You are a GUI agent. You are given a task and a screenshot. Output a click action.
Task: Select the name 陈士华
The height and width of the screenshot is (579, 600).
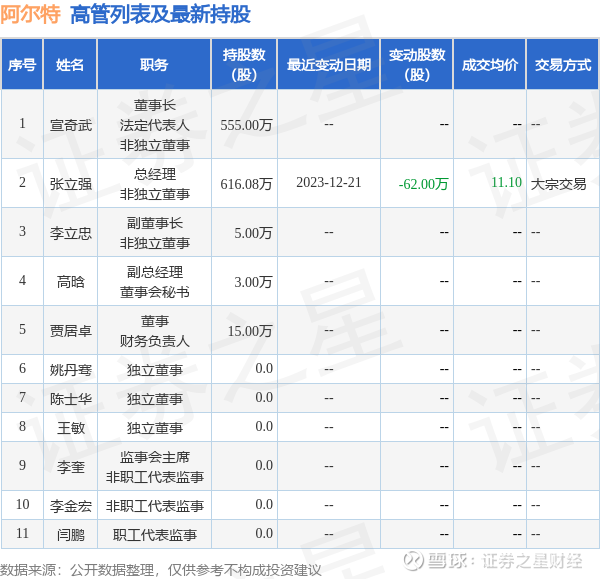click(x=71, y=399)
